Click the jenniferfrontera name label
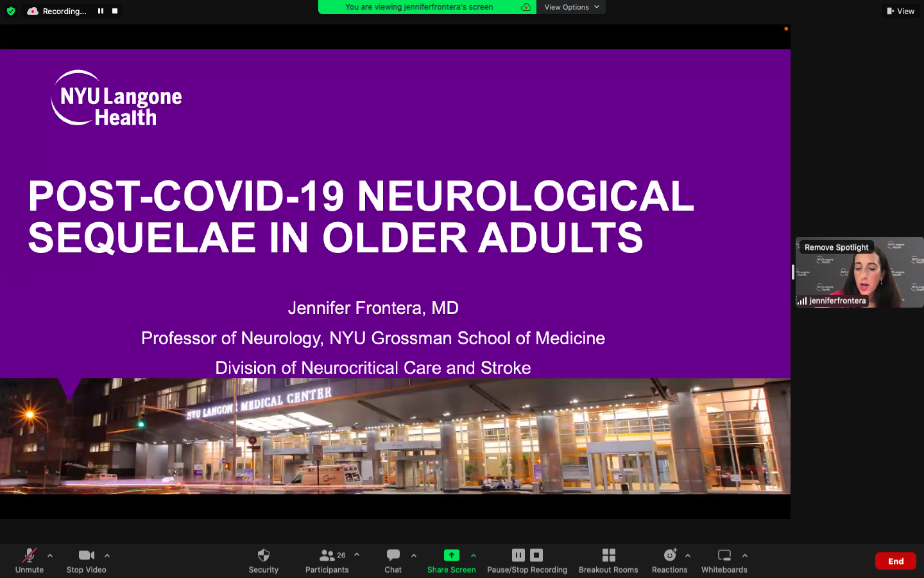 pyautogui.click(x=838, y=301)
